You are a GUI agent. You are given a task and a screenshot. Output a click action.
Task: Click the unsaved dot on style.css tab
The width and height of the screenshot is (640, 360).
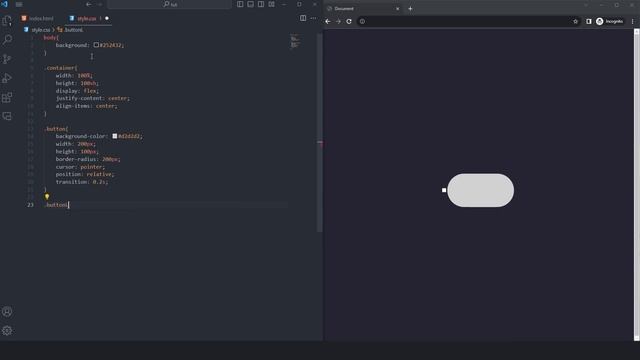pyautogui.click(x=107, y=18)
